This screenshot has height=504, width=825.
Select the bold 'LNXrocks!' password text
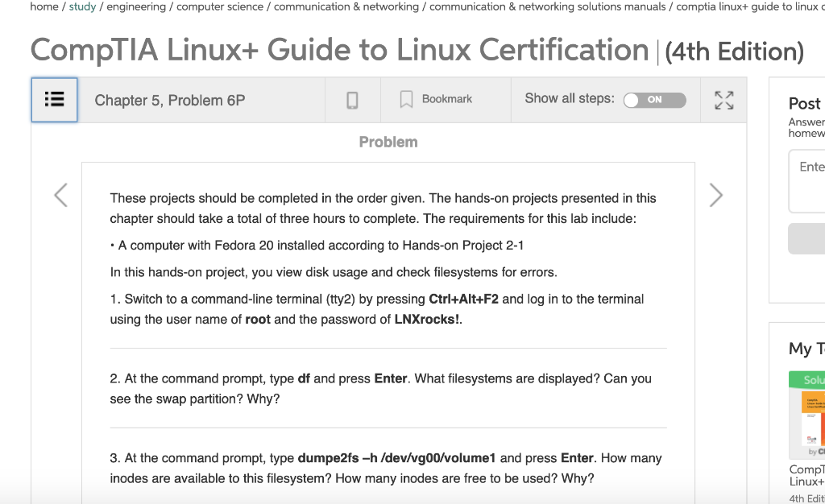coord(427,320)
